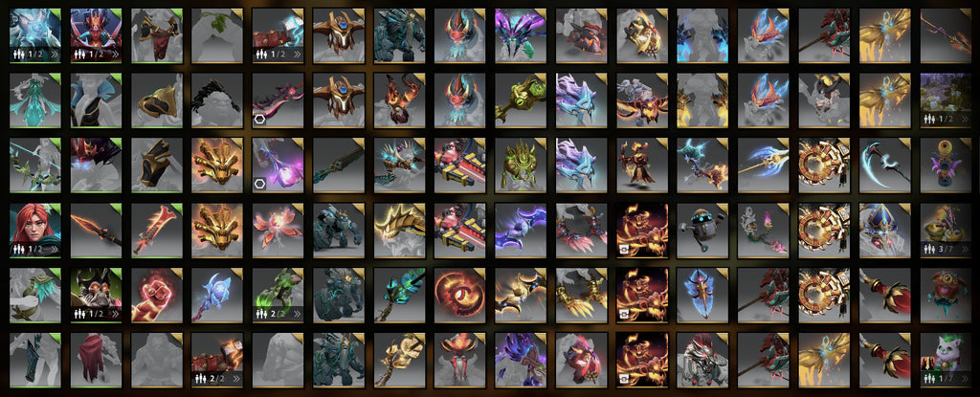The height and width of the screenshot is (397, 980).
Task: Select the pink glowing lotus flower item
Action: coord(278,231)
